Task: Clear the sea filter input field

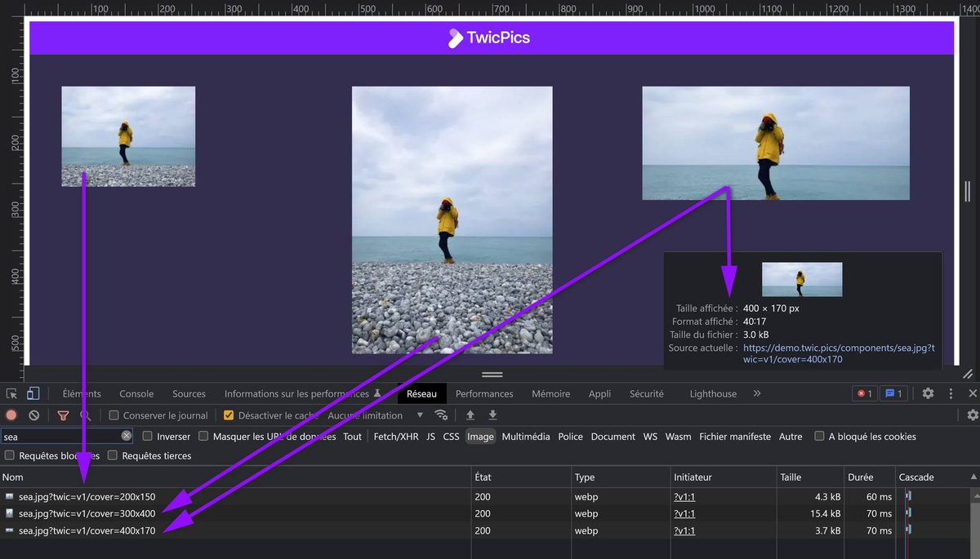Action: [x=127, y=436]
